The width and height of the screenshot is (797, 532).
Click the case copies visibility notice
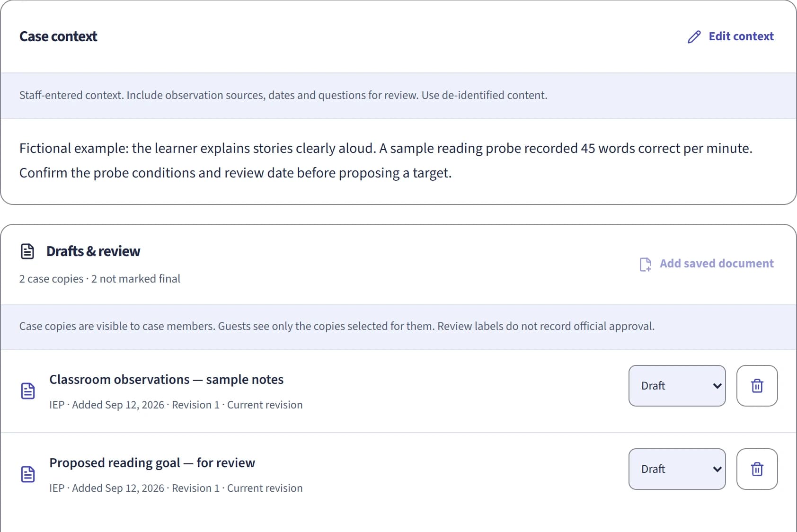point(337,326)
